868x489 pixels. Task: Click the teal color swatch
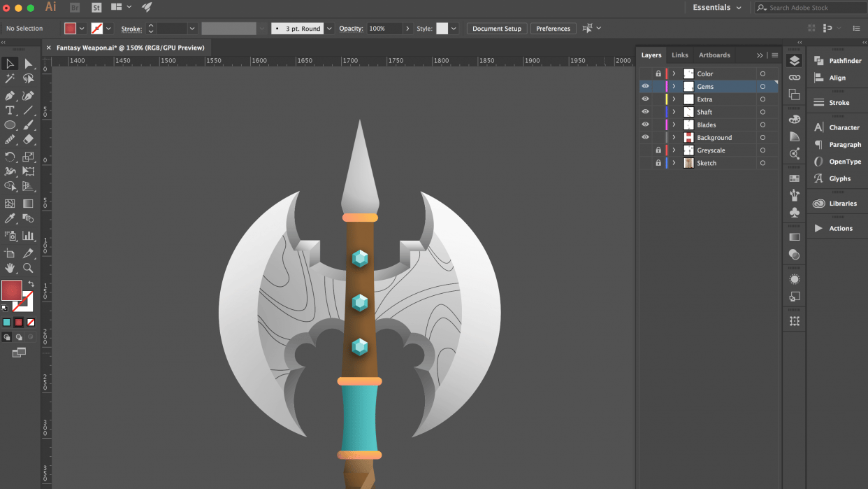(8, 323)
